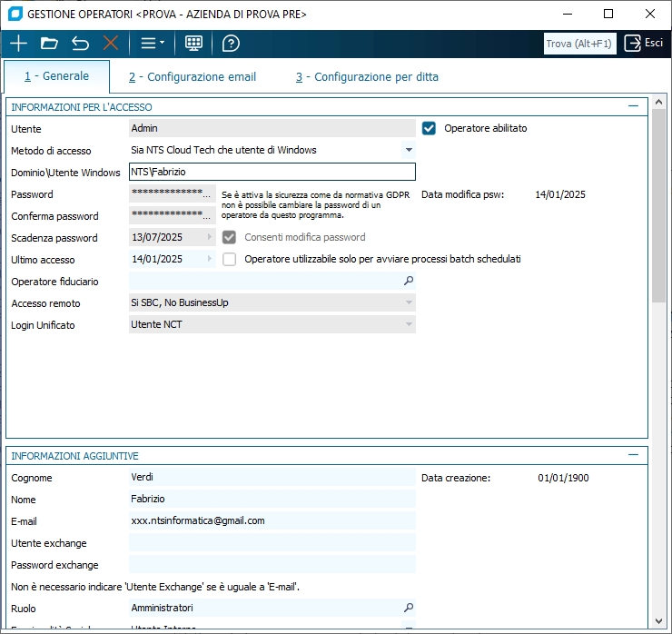The width and height of the screenshot is (672, 634).
Task: Open the on-screen keyboard toolbar icon
Action: [193, 43]
